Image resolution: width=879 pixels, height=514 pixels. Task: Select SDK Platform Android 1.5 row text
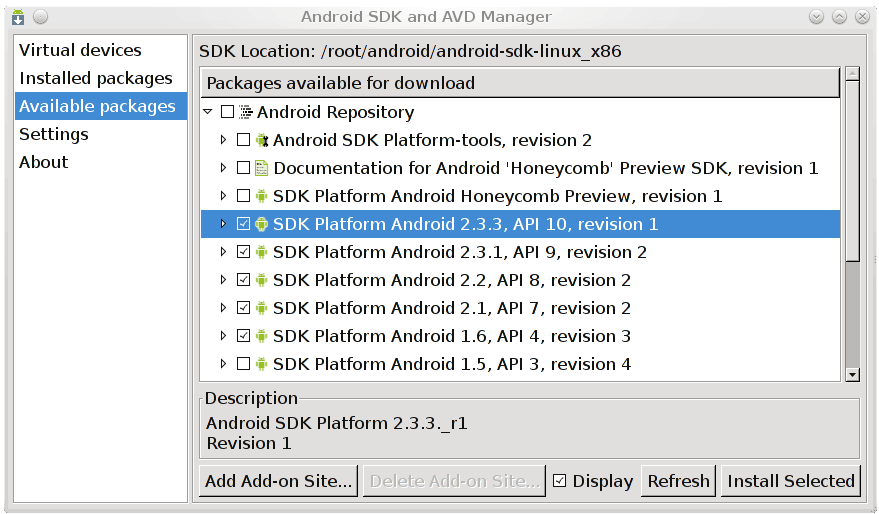pyautogui.click(x=452, y=364)
